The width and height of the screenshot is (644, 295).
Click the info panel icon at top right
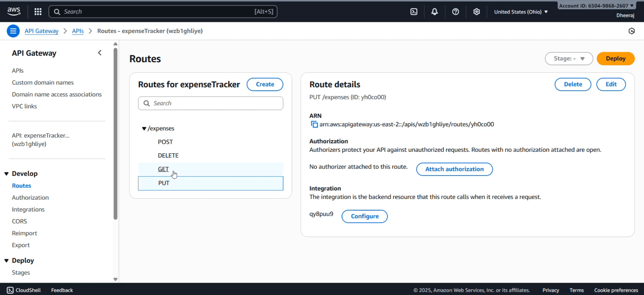(x=632, y=31)
